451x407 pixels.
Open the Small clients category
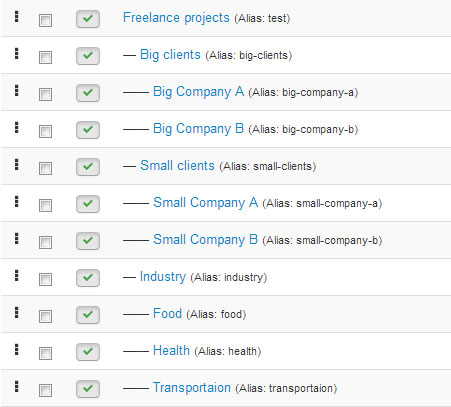[177, 166]
